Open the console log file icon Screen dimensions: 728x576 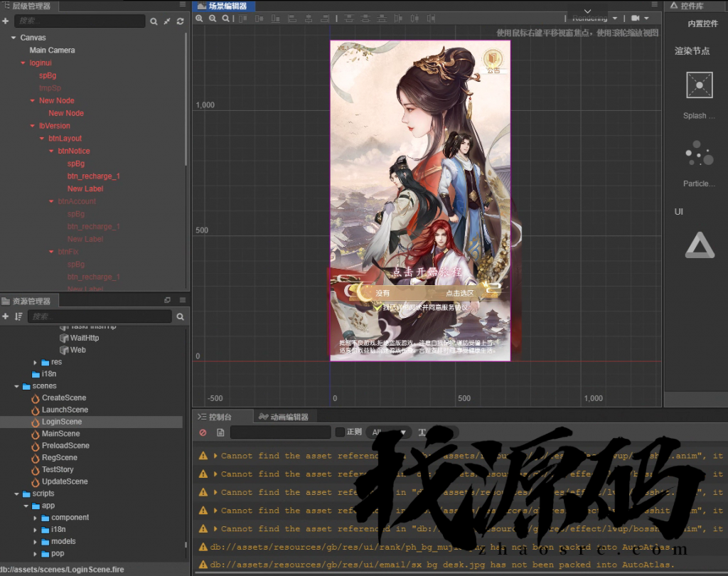point(220,432)
